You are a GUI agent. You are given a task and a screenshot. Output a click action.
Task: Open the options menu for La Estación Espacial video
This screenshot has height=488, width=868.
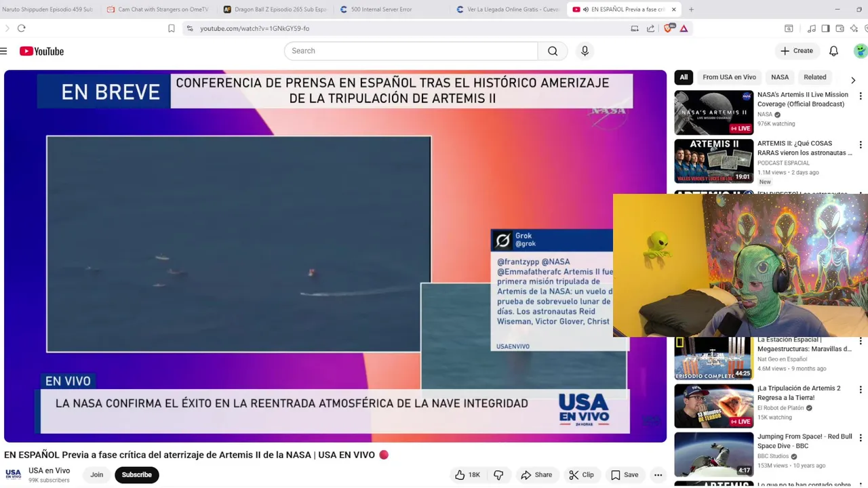(861, 341)
